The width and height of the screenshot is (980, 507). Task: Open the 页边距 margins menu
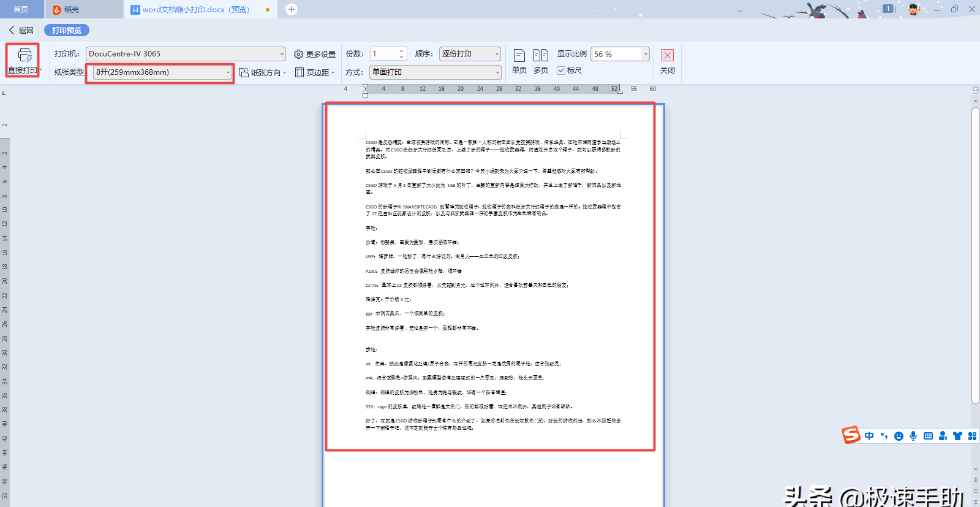pos(315,72)
